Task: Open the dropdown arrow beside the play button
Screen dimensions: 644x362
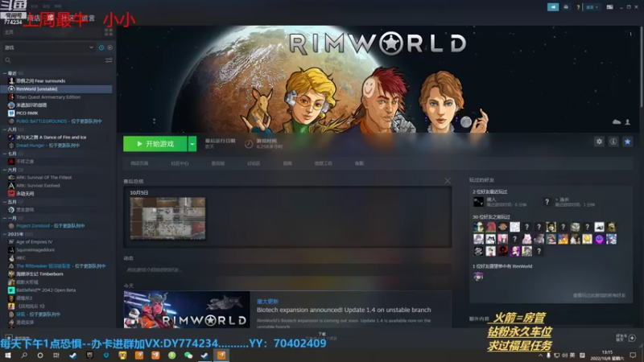Action: 192,144
